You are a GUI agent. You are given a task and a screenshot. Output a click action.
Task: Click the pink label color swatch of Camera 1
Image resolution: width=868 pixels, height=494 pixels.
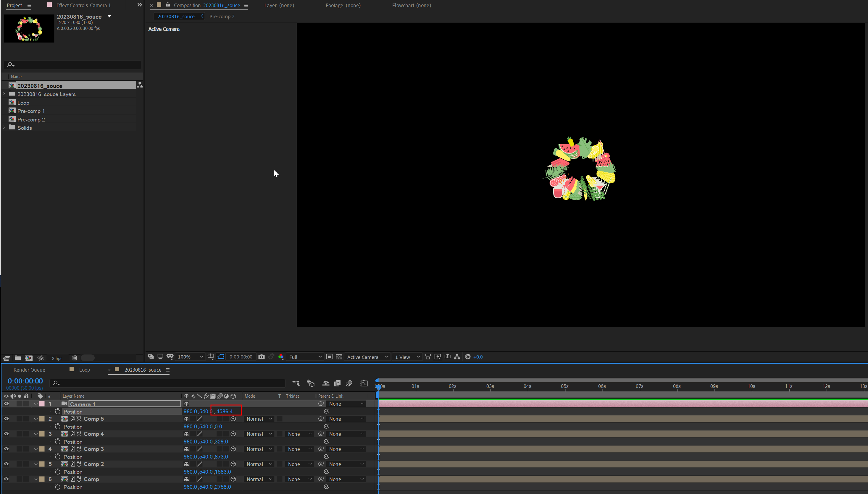click(x=42, y=404)
